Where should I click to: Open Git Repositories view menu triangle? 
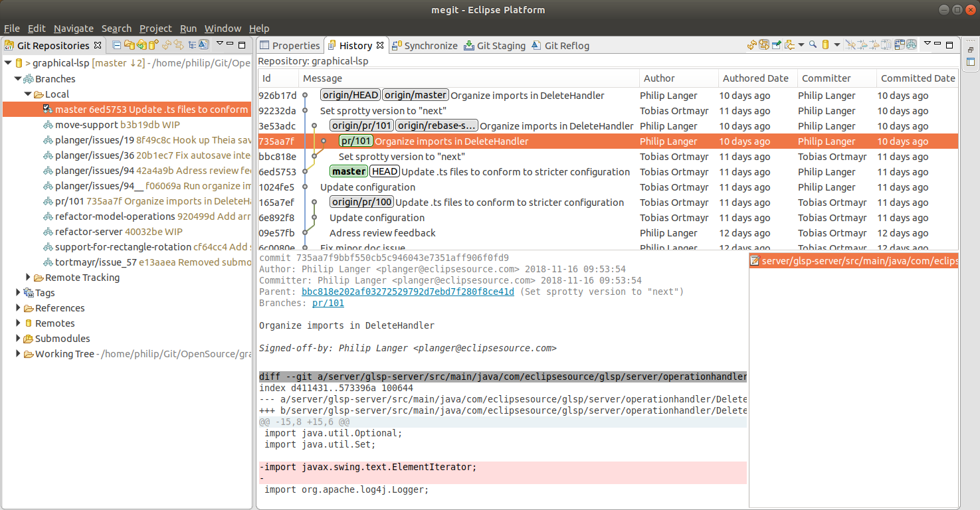(220, 43)
